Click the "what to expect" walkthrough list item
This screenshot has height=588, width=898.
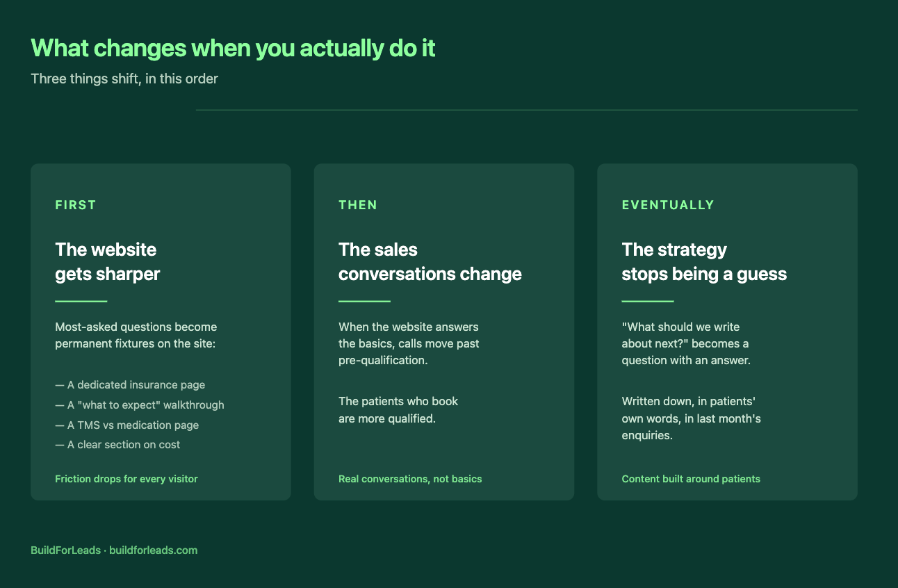click(x=140, y=405)
